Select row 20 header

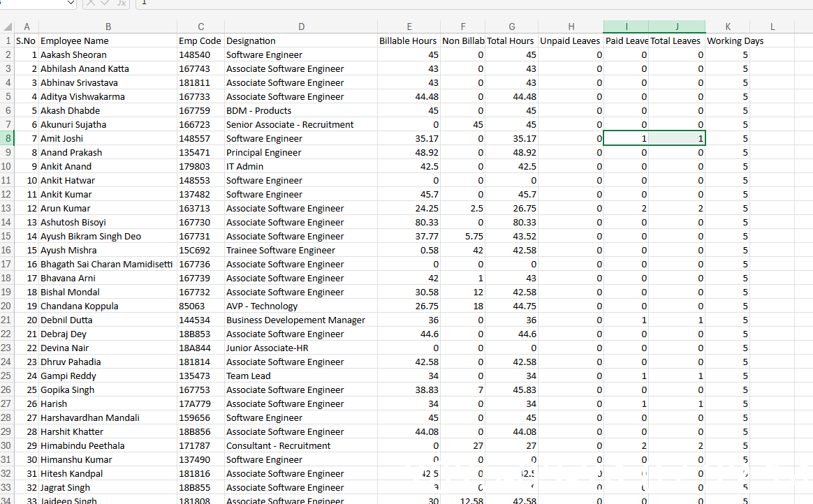pyautogui.click(x=7, y=306)
